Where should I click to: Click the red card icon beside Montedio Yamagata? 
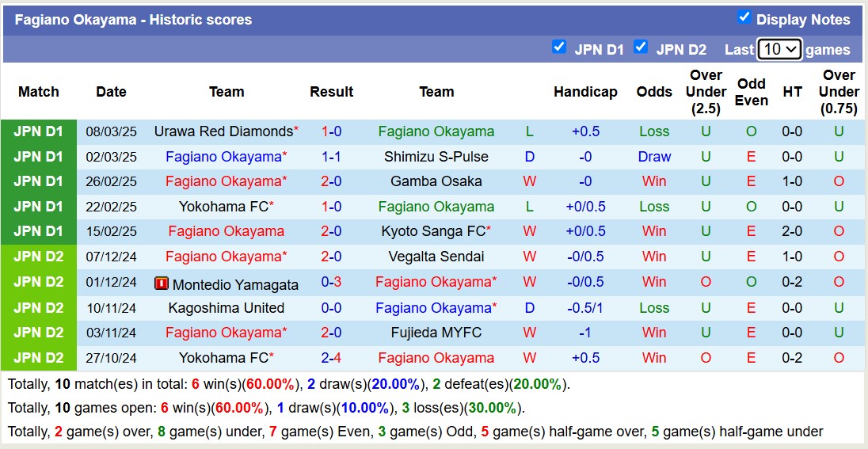(162, 283)
